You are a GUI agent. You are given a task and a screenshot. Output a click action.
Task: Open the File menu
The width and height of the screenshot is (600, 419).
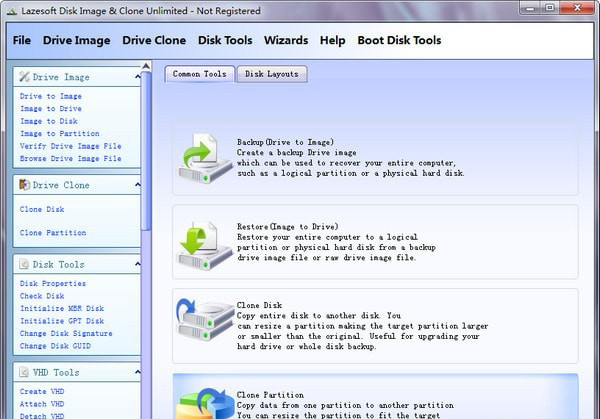pos(22,40)
